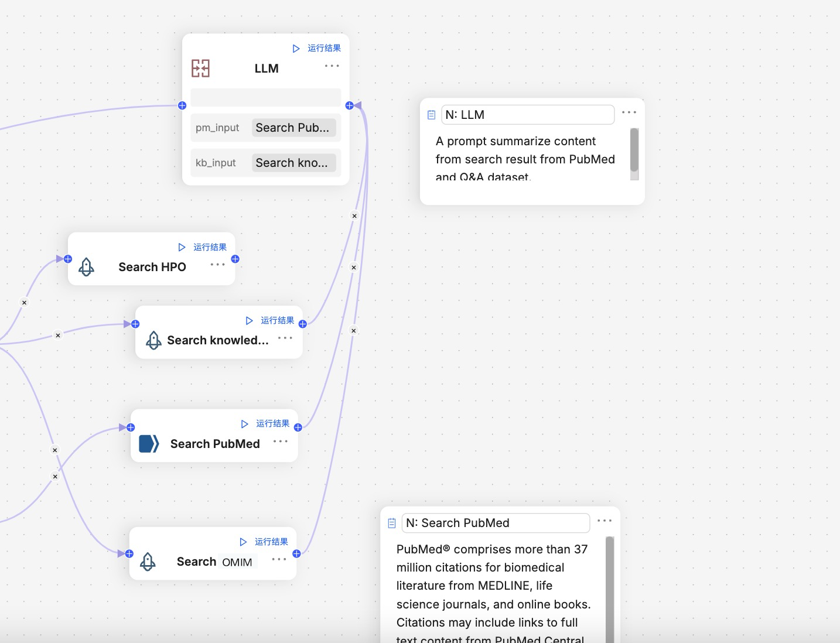Click the LLM node icon

pyautogui.click(x=200, y=69)
